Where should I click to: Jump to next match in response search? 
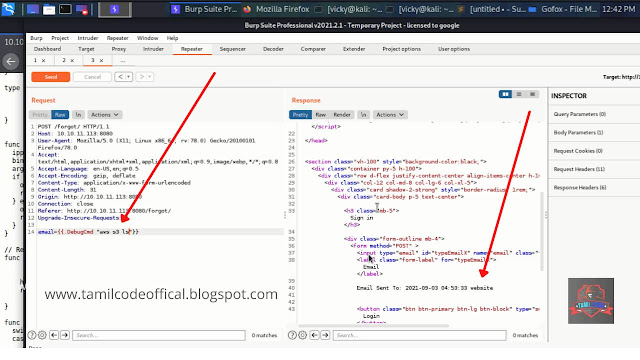(x=325, y=335)
